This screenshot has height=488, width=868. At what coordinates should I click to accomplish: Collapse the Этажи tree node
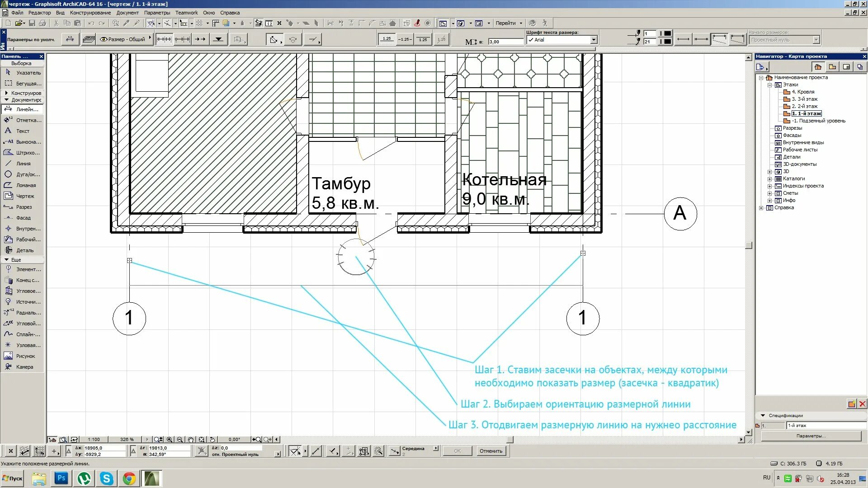tap(769, 85)
